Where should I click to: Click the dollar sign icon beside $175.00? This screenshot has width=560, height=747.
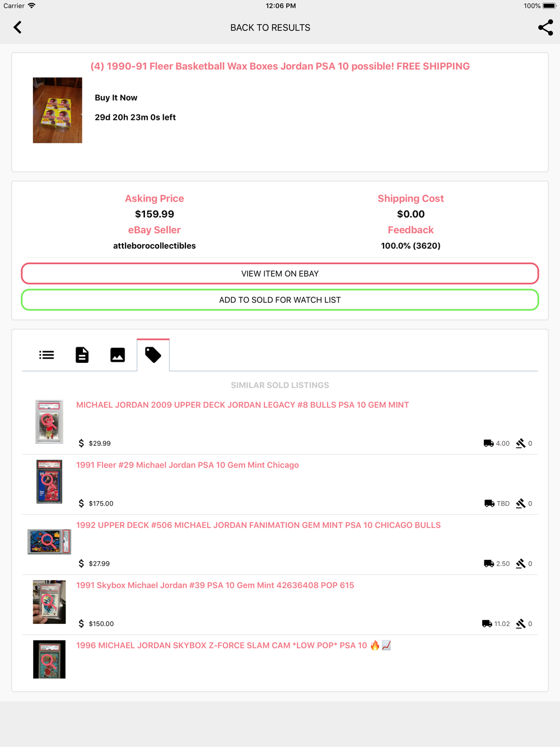point(81,503)
